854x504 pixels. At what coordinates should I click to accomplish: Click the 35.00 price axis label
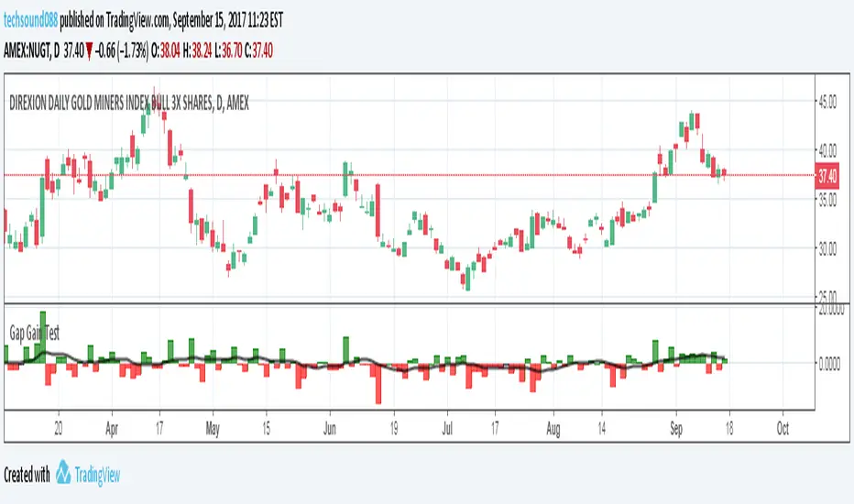tap(827, 200)
